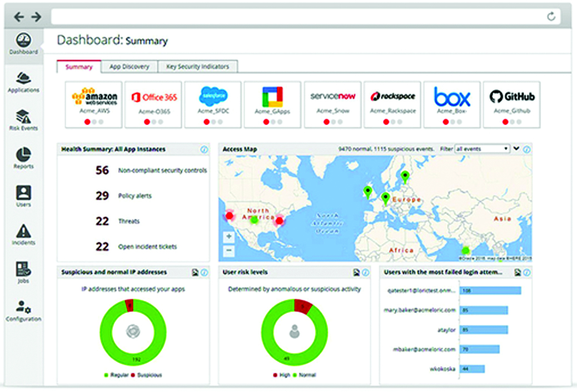
Task: Switch to Key Security Indicators tab
Action: point(197,67)
